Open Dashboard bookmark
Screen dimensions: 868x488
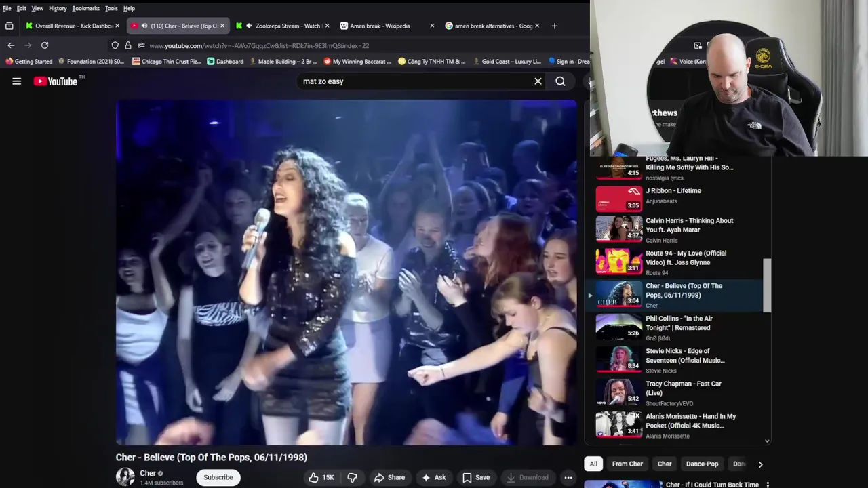(225, 62)
